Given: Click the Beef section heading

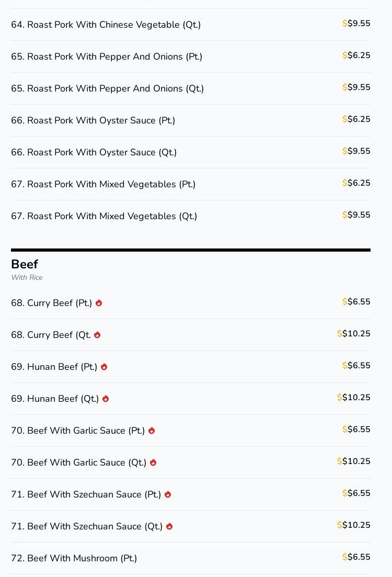Looking at the screenshot, I should 25,264.
